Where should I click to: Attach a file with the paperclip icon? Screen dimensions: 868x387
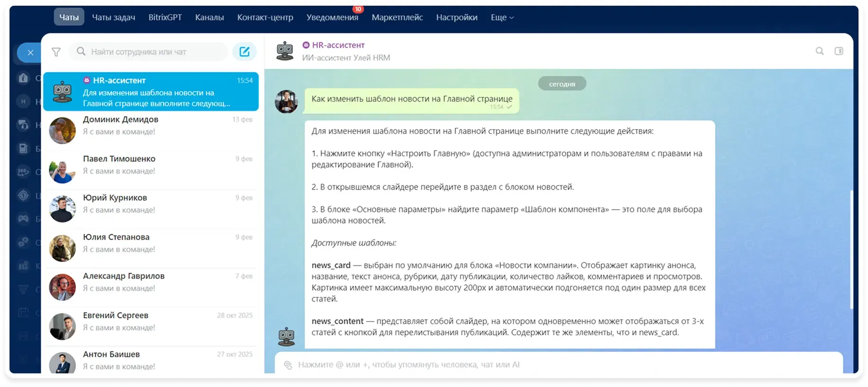click(288, 365)
